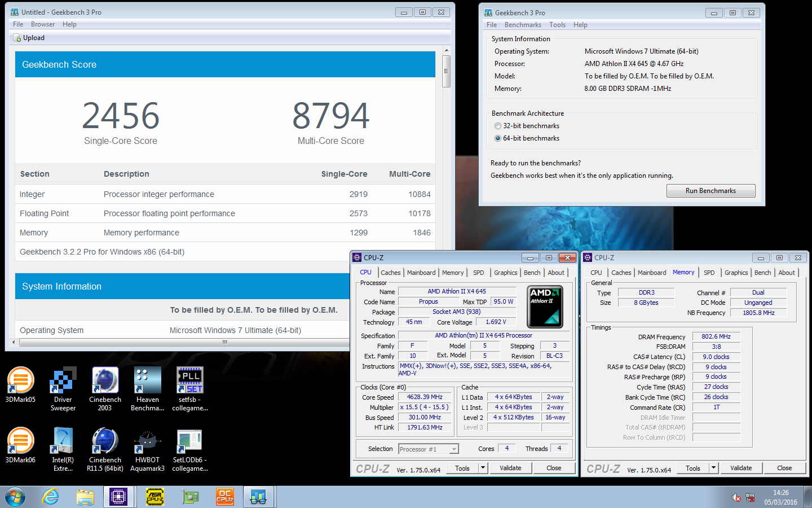The height and width of the screenshot is (508, 812).
Task: Open the SPD tab in the CPU-Z Memory window
Action: 709,273
